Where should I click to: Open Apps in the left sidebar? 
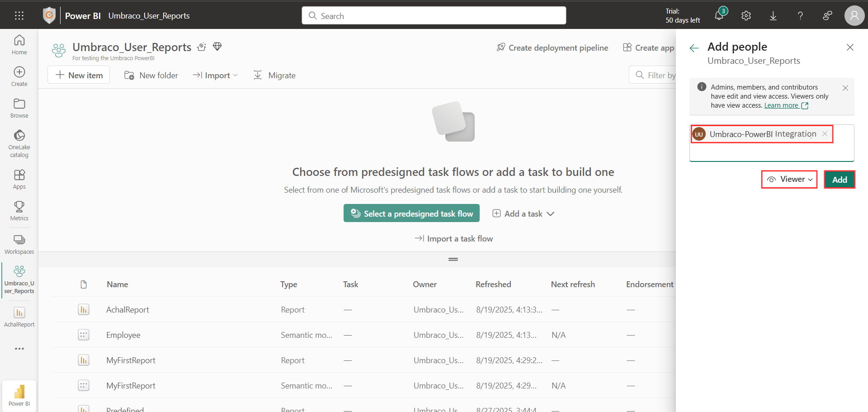click(x=19, y=180)
